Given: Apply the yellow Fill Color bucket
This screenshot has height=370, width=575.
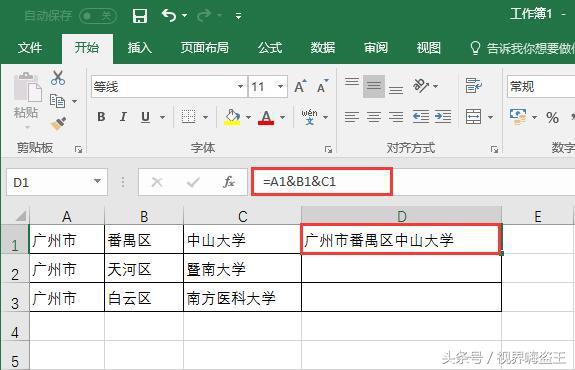Looking at the screenshot, I should (x=232, y=117).
